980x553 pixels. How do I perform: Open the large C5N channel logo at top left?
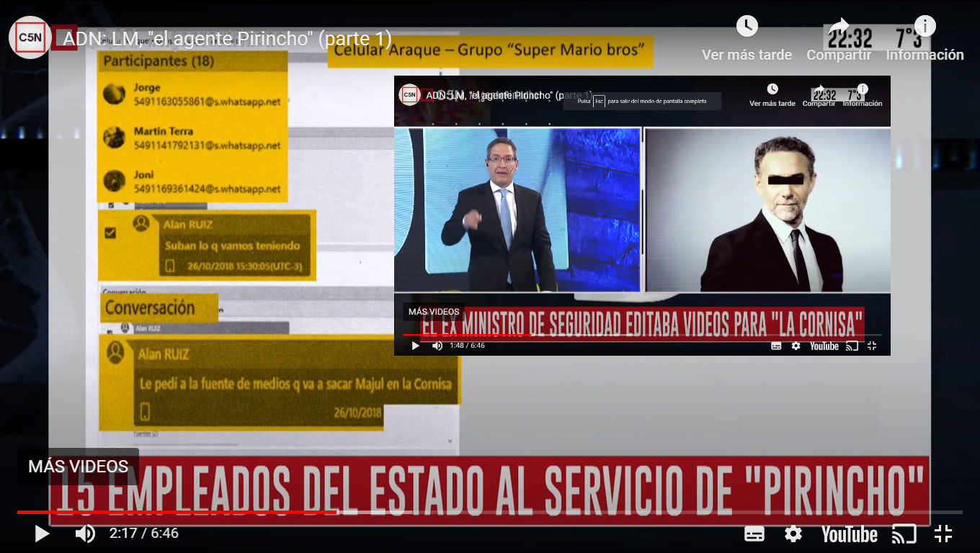click(x=30, y=37)
